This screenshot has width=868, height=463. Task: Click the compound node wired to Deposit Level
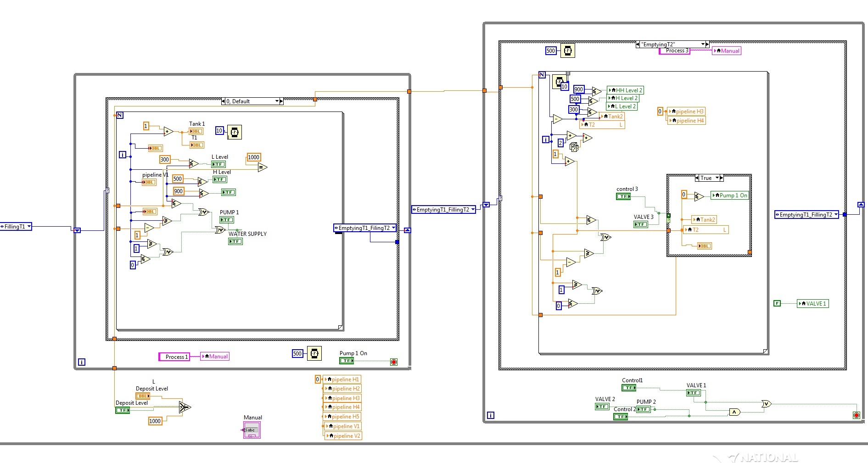pos(185,407)
